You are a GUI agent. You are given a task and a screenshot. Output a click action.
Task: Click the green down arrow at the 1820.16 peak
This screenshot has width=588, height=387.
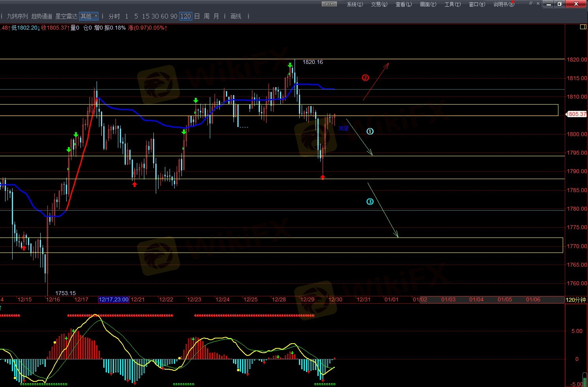290,65
